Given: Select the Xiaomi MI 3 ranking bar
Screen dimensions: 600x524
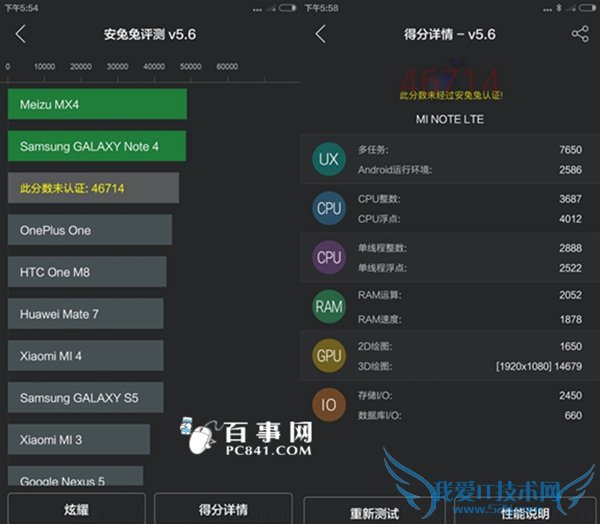Looking at the screenshot, I should 79,439.
